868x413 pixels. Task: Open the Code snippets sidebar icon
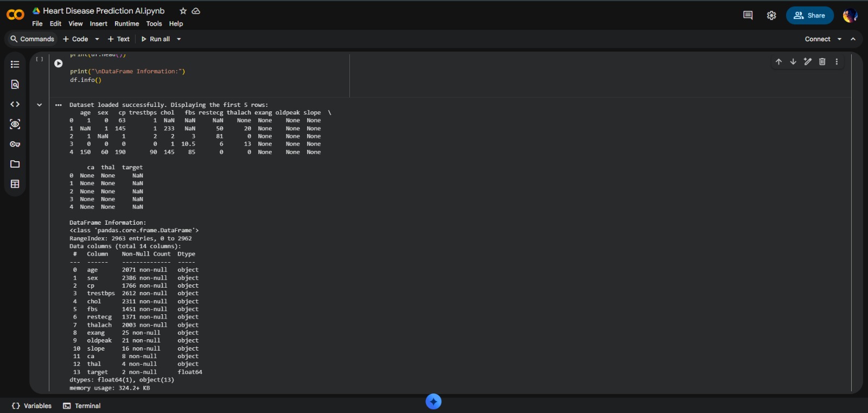coord(15,104)
